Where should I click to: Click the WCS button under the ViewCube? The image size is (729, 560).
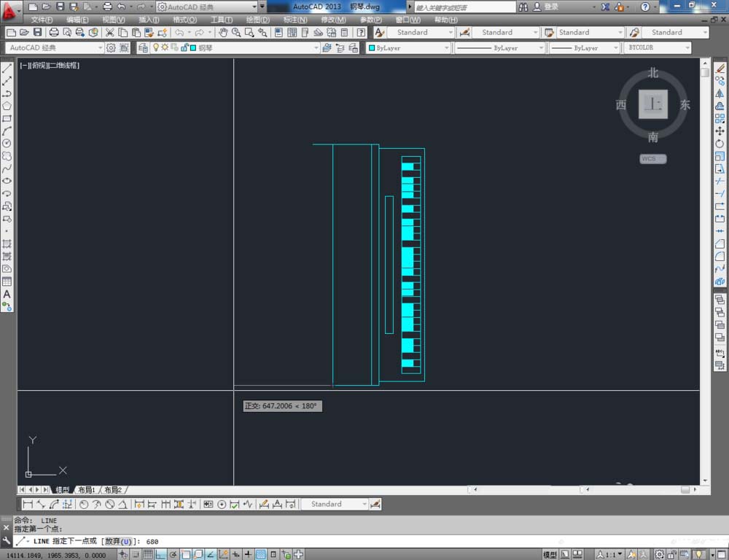pos(652,159)
